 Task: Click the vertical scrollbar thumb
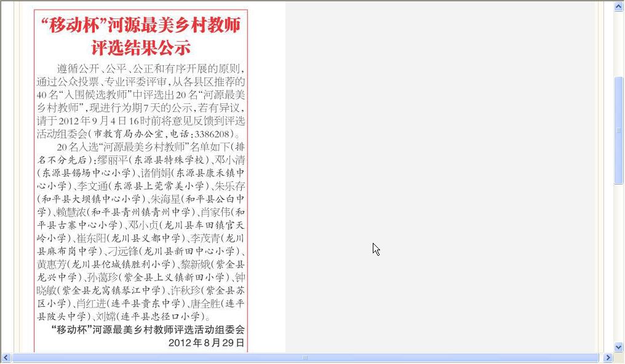pos(619,130)
